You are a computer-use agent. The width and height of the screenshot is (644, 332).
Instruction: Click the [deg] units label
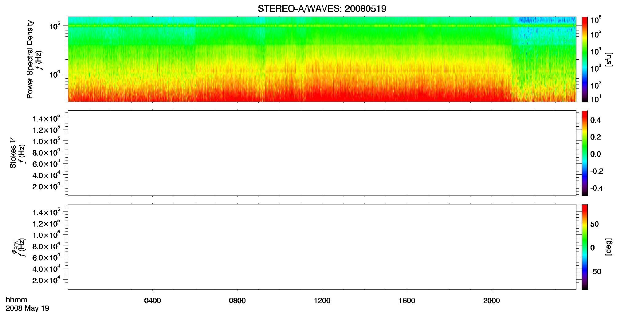609,247
